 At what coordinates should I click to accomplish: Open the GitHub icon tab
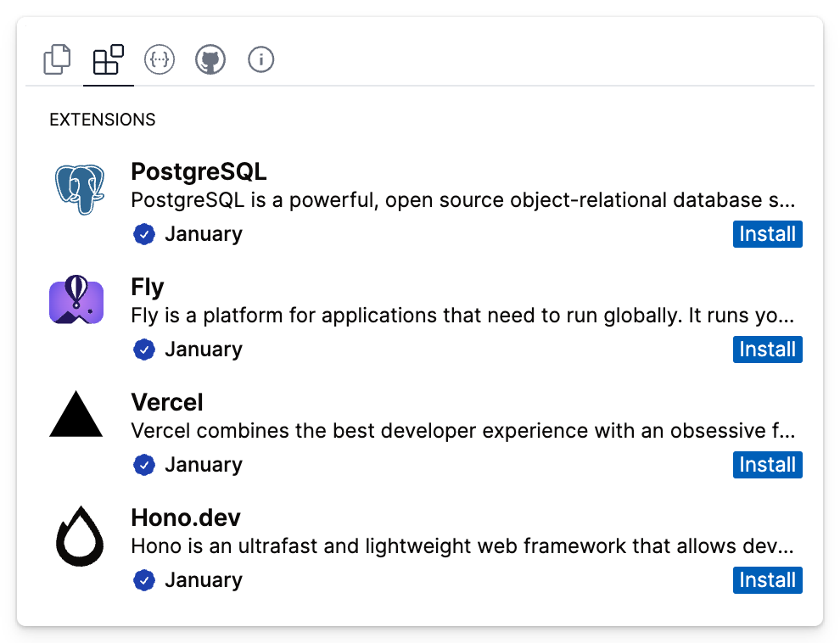pos(210,60)
